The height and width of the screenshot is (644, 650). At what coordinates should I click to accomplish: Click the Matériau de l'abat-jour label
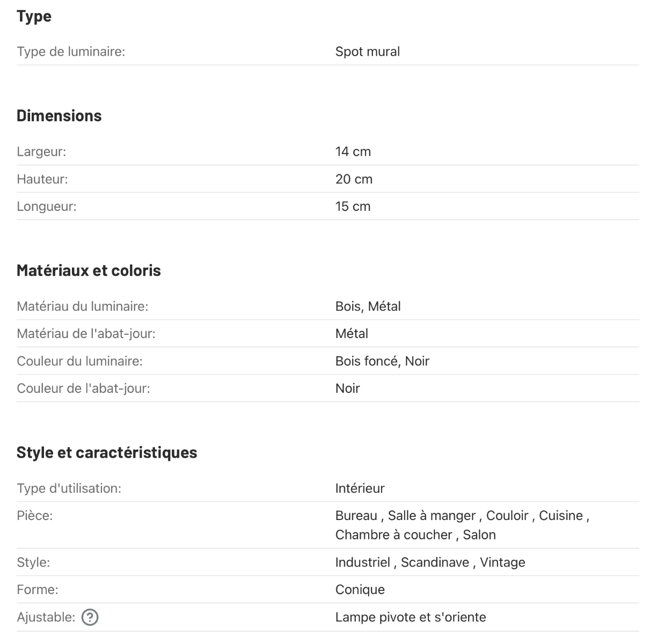tap(86, 334)
